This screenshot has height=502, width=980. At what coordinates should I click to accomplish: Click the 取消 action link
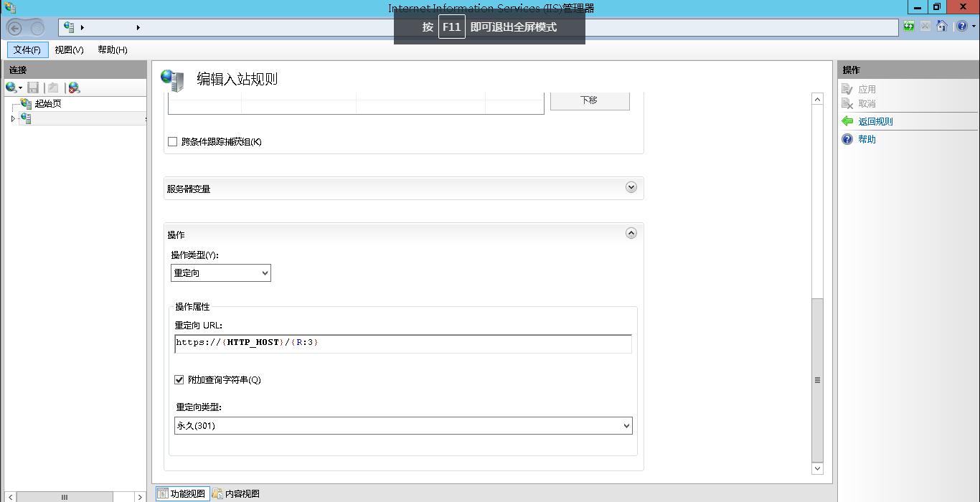[x=867, y=103]
